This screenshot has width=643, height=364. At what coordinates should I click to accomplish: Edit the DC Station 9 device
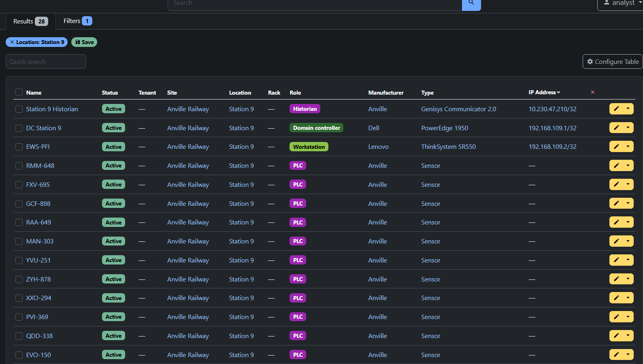(616, 128)
